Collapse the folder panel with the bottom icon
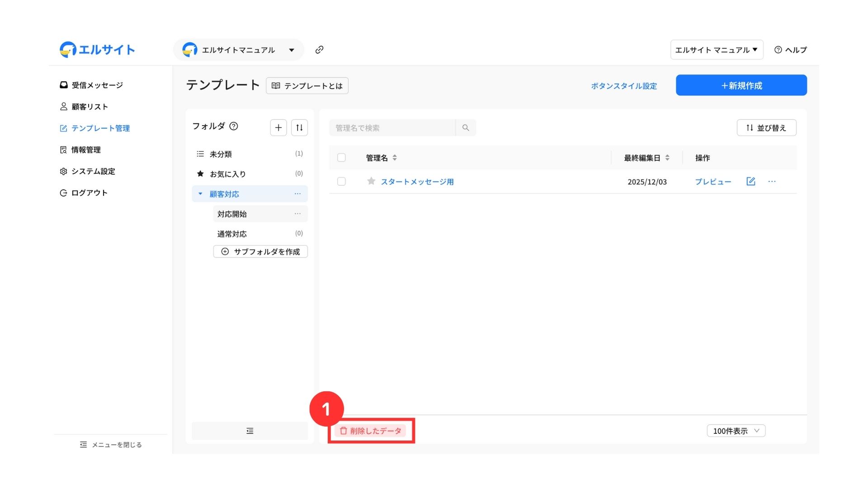 (250, 431)
